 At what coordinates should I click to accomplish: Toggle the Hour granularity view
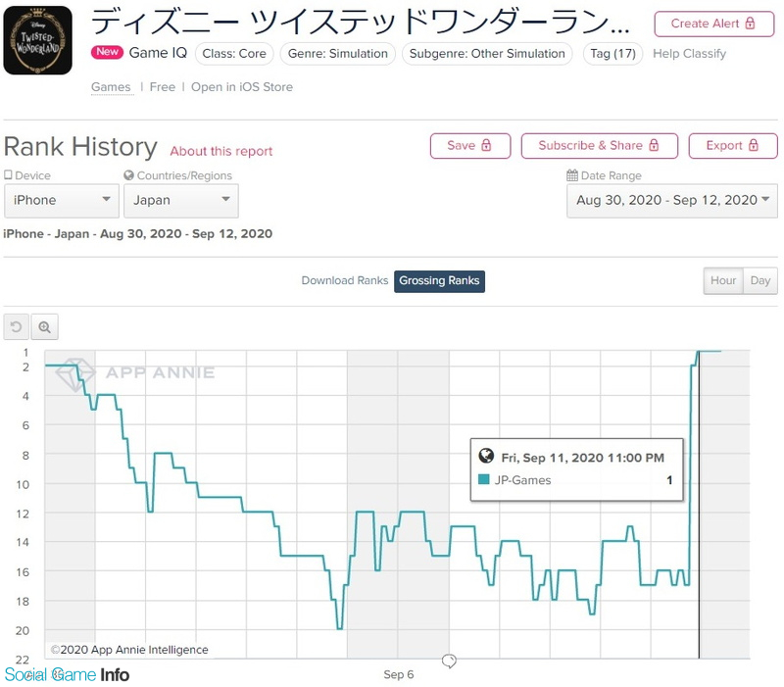coord(723,280)
